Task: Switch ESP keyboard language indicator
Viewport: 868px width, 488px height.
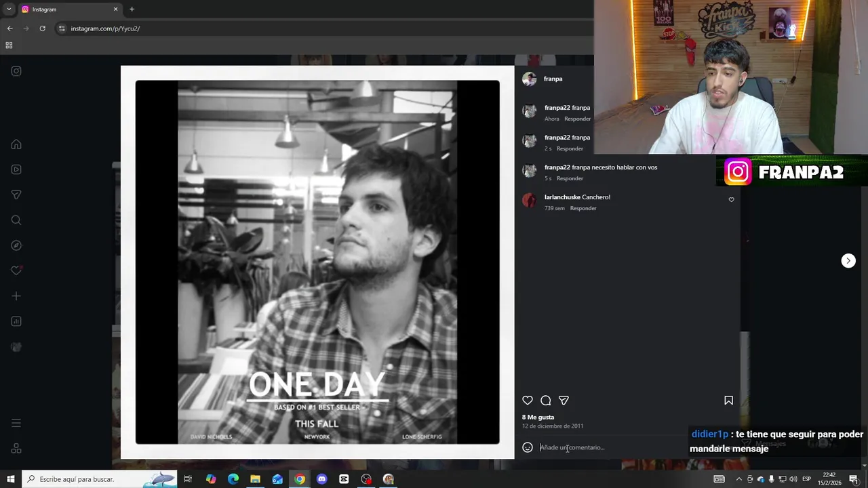Action: 806,479
